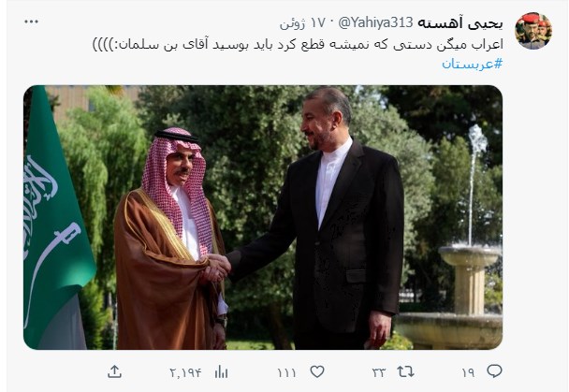Open the hashtag #عربستان
Viewport: 569px width, 392px height.
472,64
